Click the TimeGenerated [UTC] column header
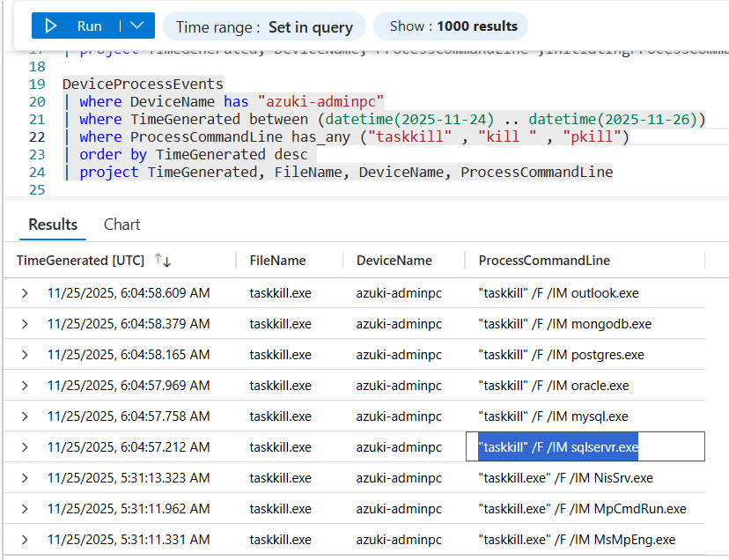The image size is (729, 560). [80, 261]
